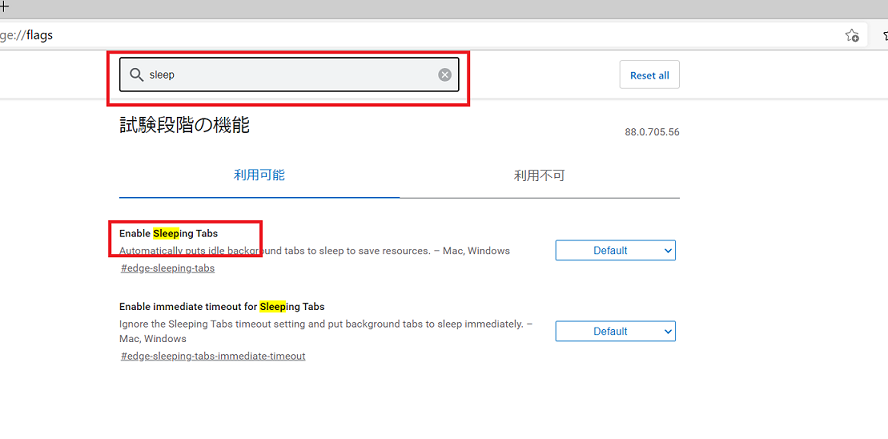Switch to the 利用可能 tab

tap(259, 175)
